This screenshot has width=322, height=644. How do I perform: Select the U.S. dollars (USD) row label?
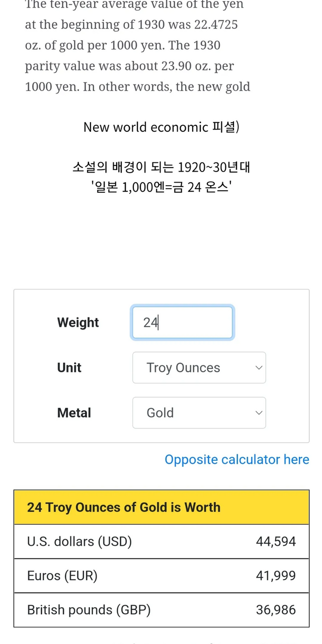coord(79,542)
